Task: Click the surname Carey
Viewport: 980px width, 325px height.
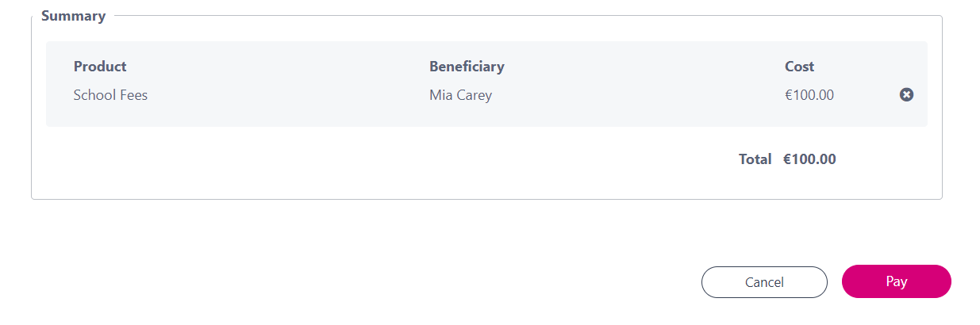Action: click(x=475, y=95)
